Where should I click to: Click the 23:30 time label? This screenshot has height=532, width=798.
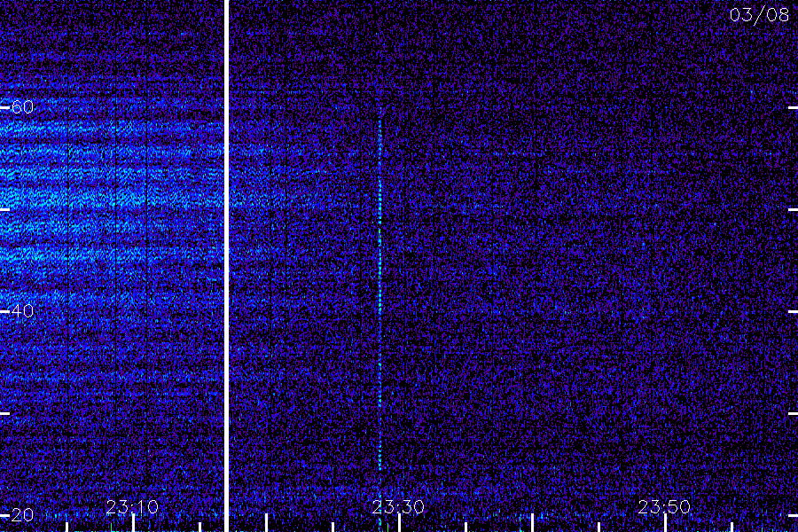click(398, 507)
